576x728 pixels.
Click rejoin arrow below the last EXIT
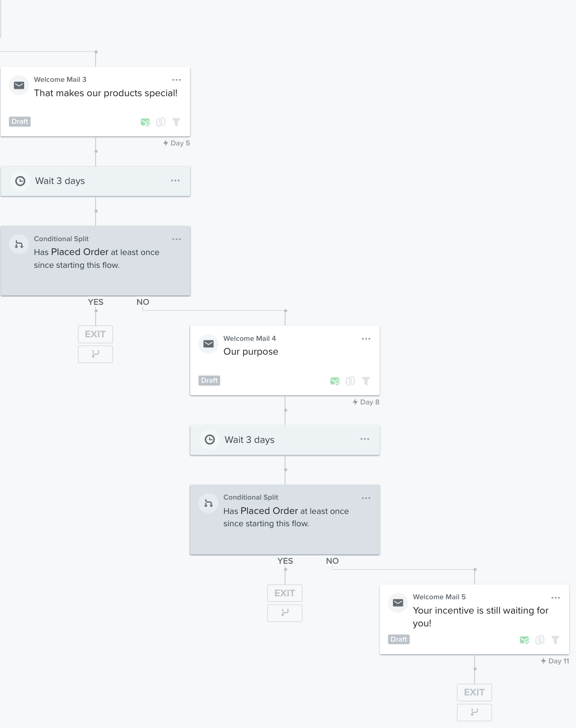(x=474, y=712)
